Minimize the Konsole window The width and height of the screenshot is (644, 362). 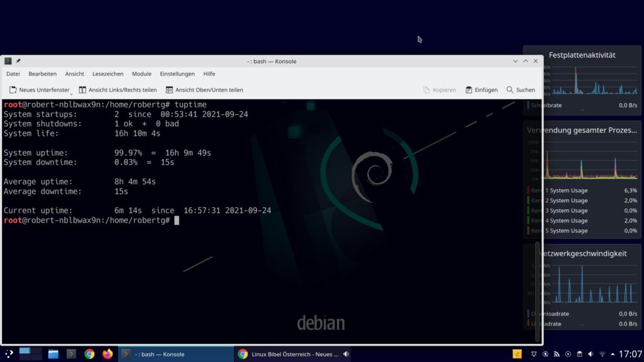click(x=516, y=61)
